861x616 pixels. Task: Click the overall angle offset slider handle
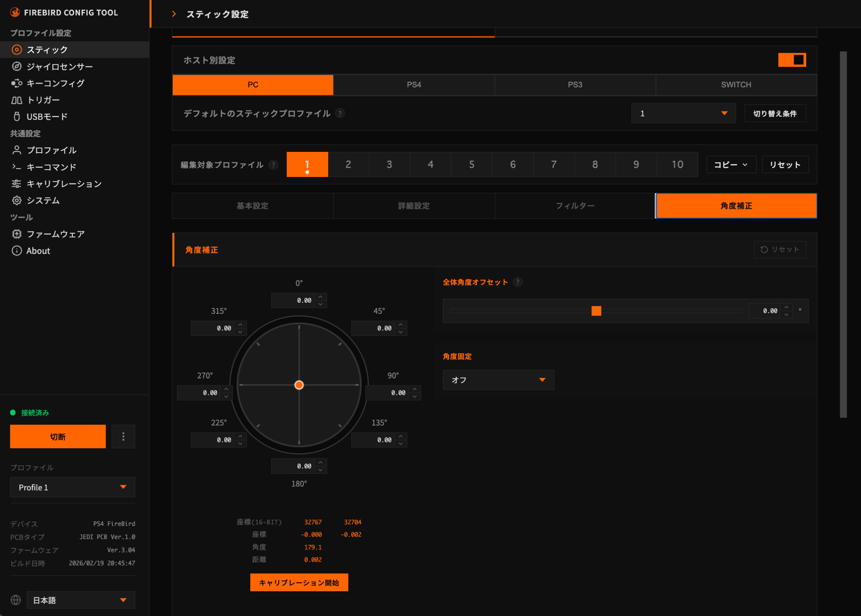click(x=596, y=311)
